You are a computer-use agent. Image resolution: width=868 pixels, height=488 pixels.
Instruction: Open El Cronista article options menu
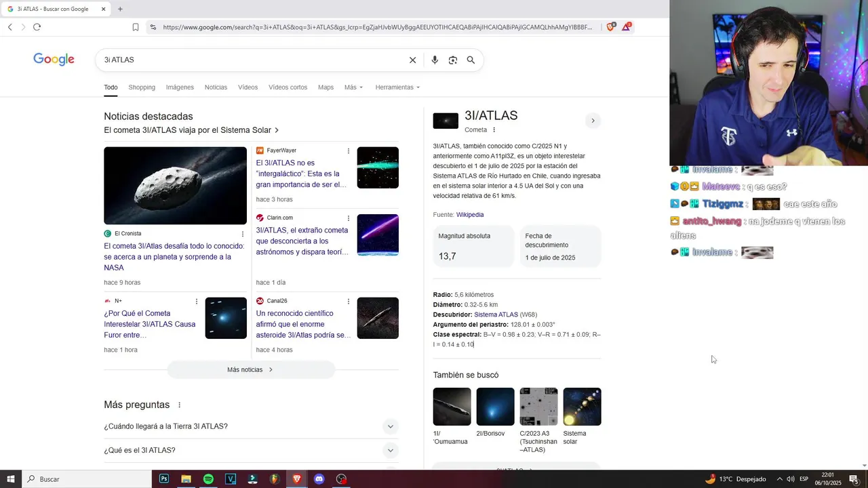243,234
